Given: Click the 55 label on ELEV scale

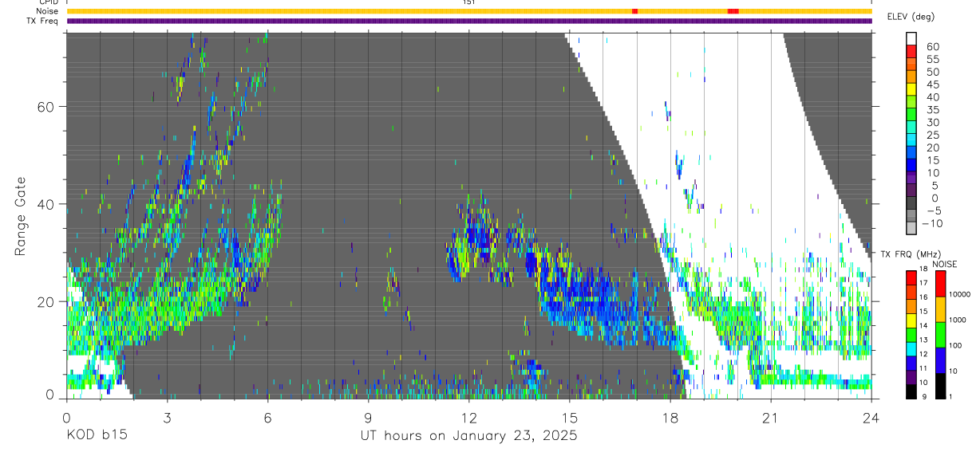Looking at the screenshot, I should [x=932, y=59].
